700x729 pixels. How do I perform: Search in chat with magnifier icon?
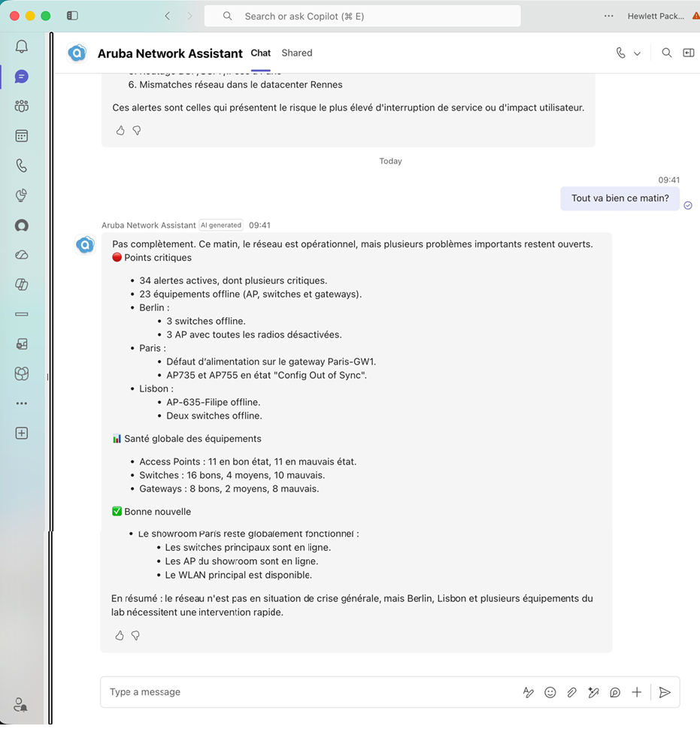tap(666, 53)
